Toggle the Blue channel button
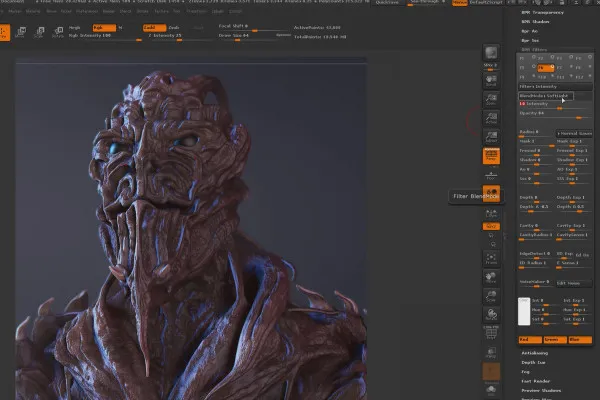600x400 pixels. (x=580, y=340)
